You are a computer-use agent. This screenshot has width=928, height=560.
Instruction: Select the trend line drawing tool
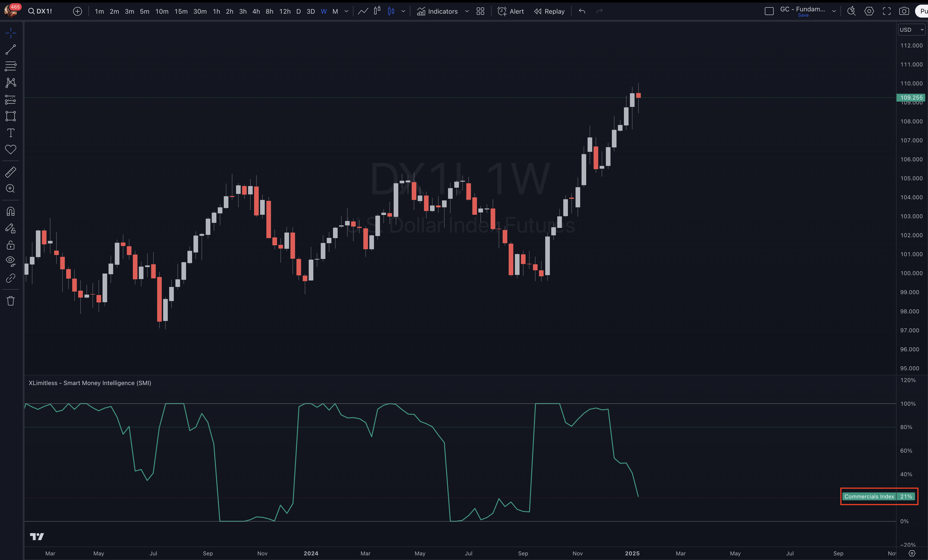tap(11, 49)
